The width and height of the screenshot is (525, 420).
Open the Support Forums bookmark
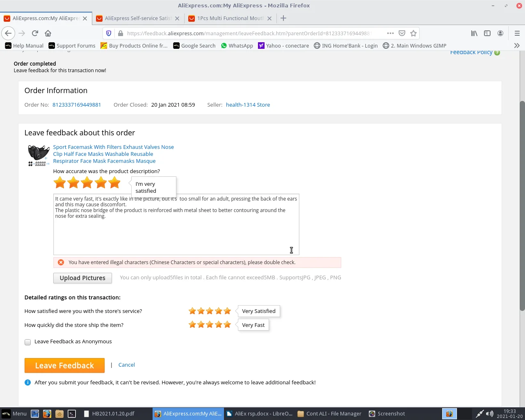tap(72, 46)
